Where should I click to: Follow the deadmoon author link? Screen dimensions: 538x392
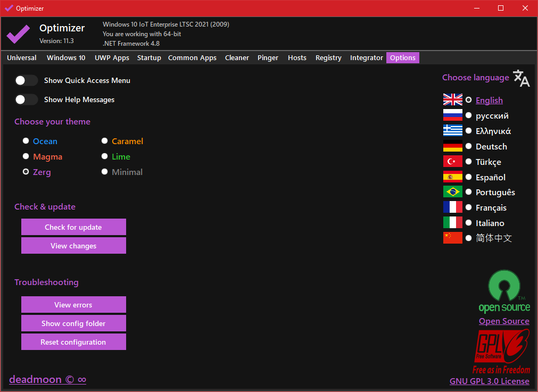(47, 379)
